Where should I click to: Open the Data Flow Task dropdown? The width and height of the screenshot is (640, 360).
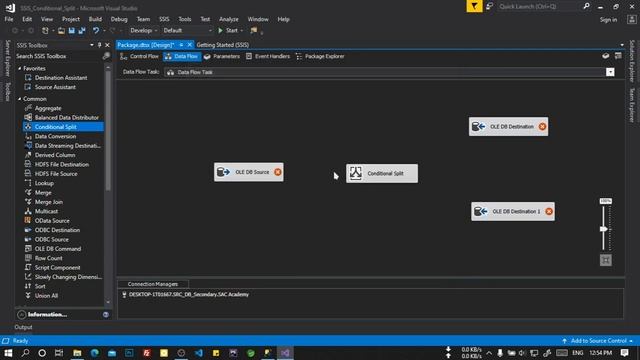click(x=610, y=72)
